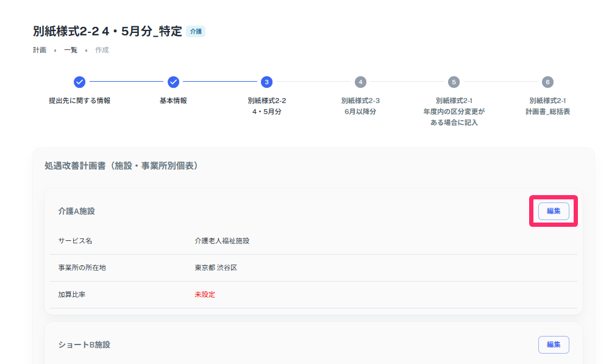Click the 介護老人福祉施設 value
This screenshot has width=609, height=364.
[222, 241]
